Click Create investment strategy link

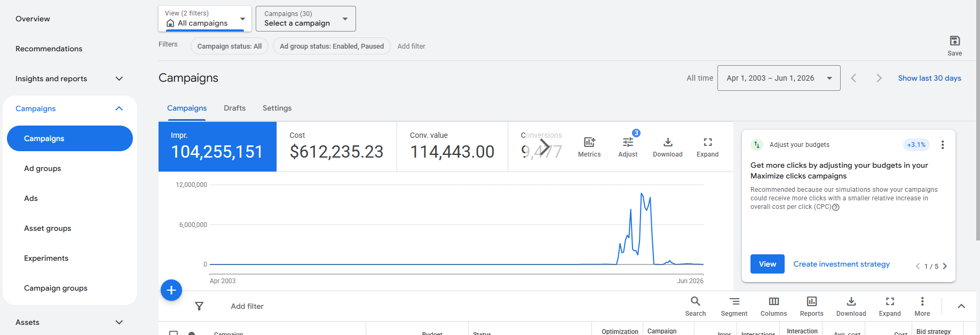pyautogui.click(x=841, y=264)
